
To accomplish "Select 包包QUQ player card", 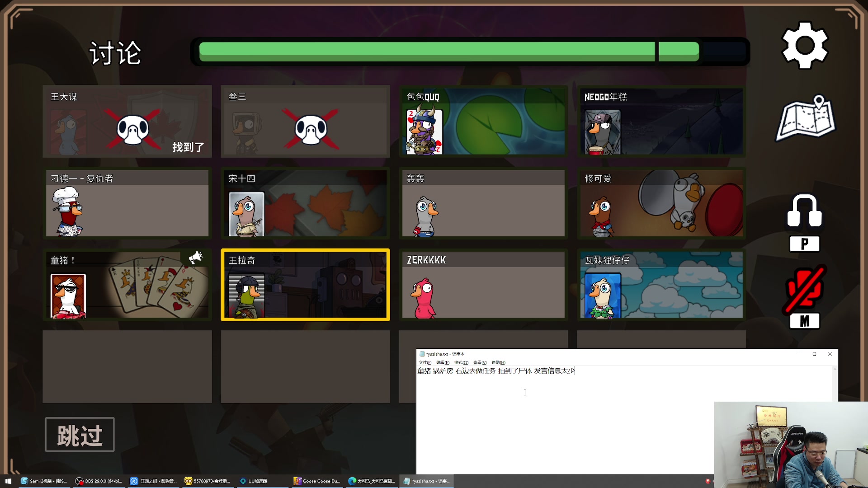I will click(483, 121).
